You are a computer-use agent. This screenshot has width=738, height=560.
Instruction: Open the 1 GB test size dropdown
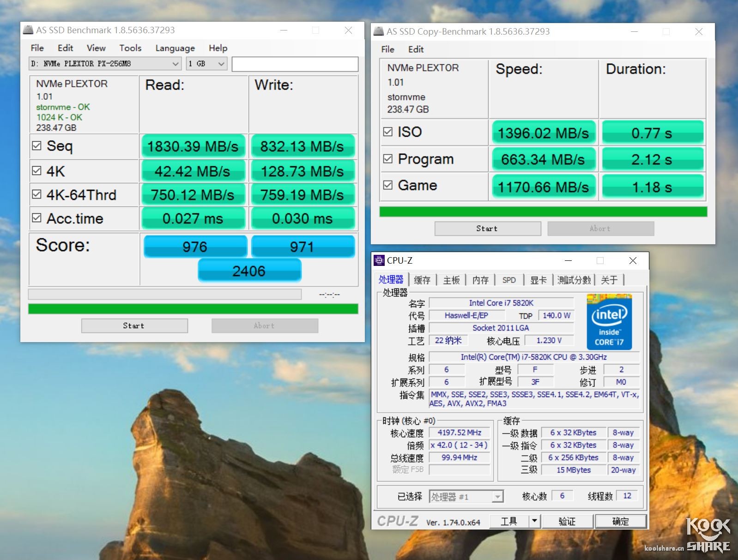point(206,64)
